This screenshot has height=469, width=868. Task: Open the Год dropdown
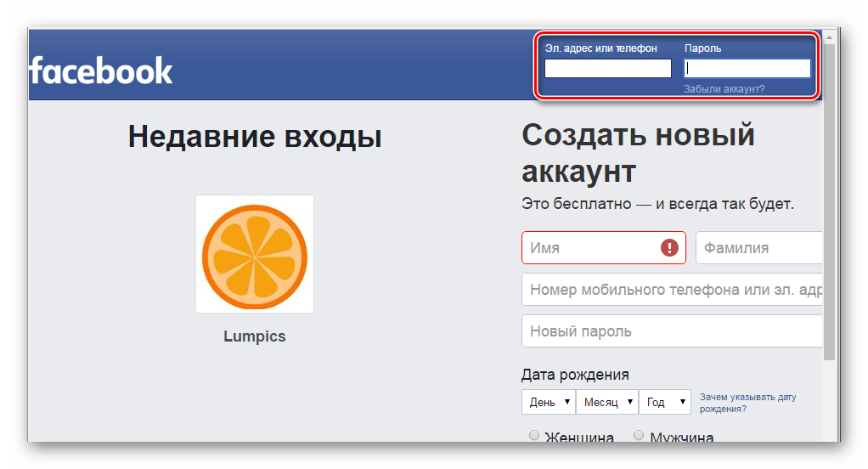665,402
